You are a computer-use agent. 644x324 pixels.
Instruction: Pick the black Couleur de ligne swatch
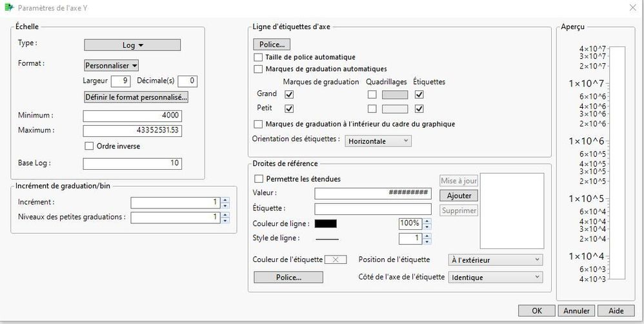[326, 224]
